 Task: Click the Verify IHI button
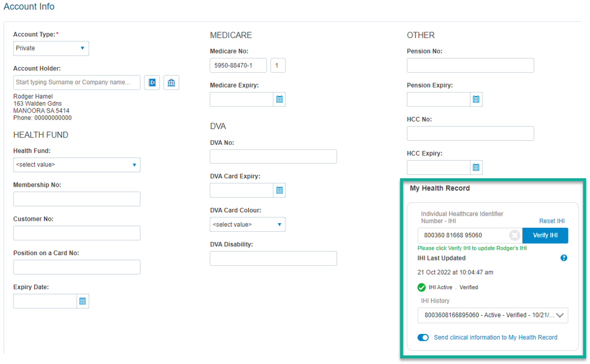545,236
